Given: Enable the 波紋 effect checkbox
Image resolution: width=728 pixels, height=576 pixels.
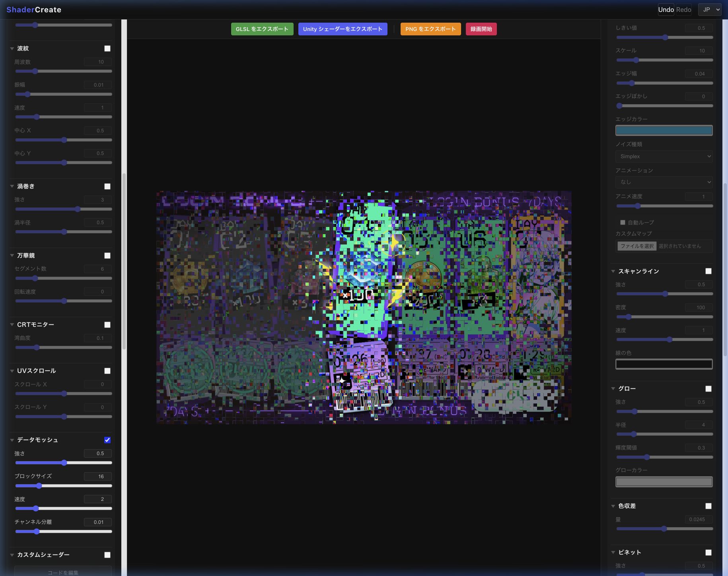Looking at the screenshot, I should 107,48.
